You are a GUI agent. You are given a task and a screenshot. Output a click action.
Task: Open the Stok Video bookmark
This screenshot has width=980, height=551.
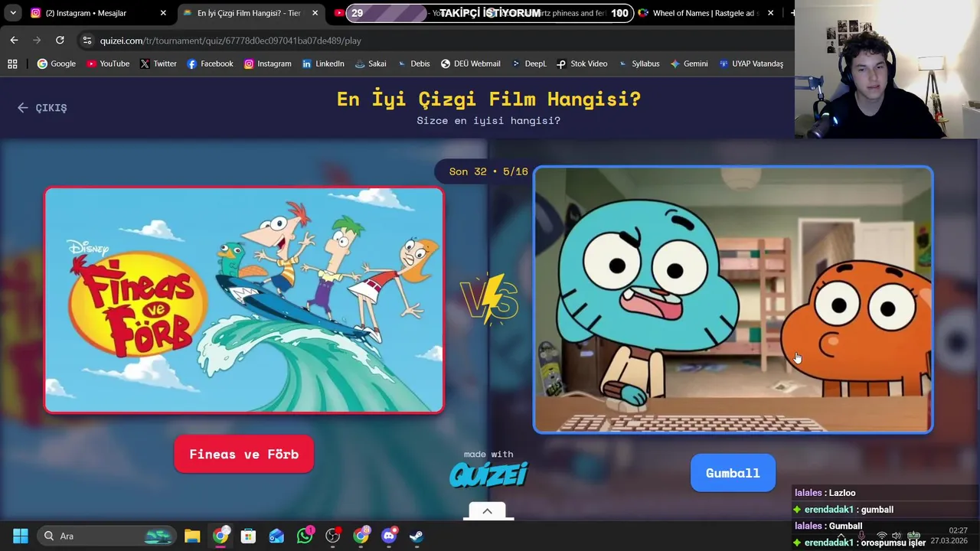point(581,64)
